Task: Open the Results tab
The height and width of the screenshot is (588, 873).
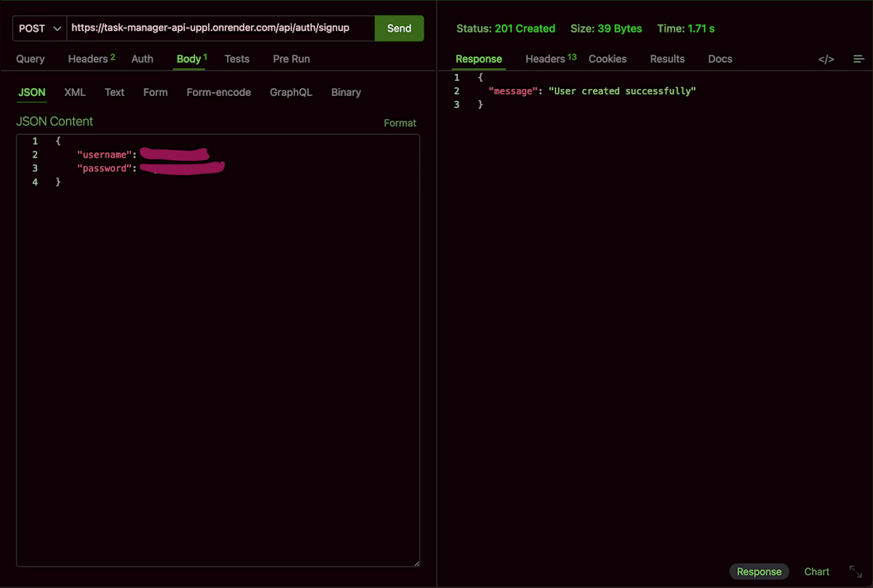Action: point(667,59)
